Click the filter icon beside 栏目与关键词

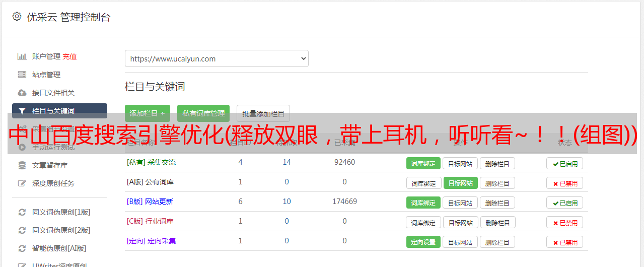pos(22,111)
